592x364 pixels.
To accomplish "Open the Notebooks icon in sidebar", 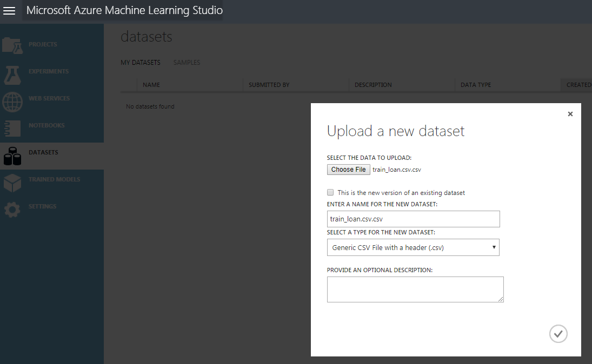I will coord(12,128).
